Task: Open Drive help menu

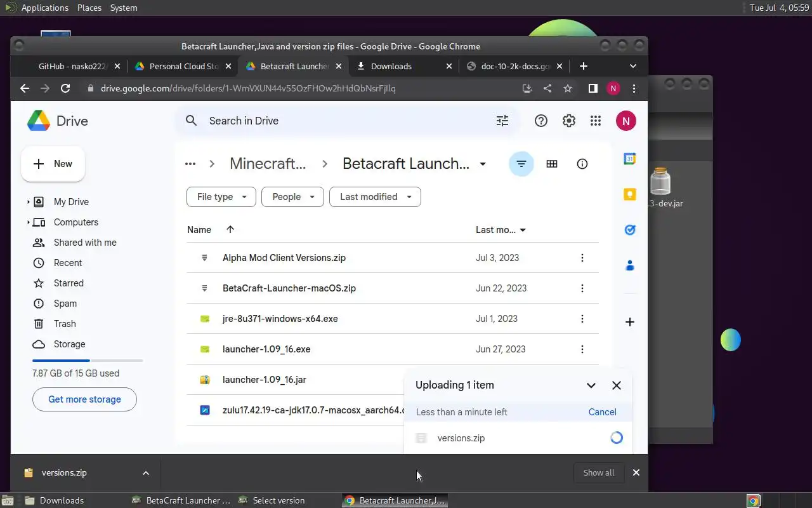Action: coord(541,121)
